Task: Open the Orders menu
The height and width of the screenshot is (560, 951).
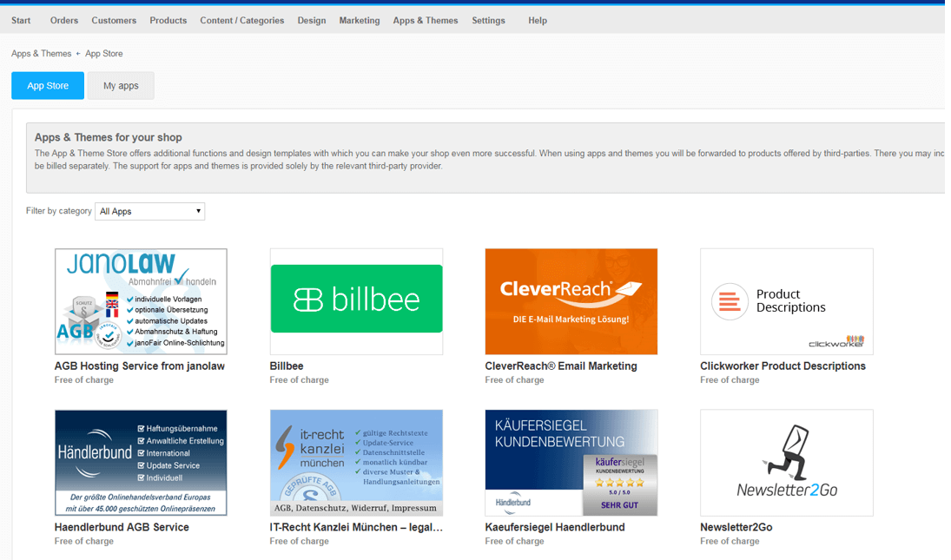Action: (x=64, y=20)
